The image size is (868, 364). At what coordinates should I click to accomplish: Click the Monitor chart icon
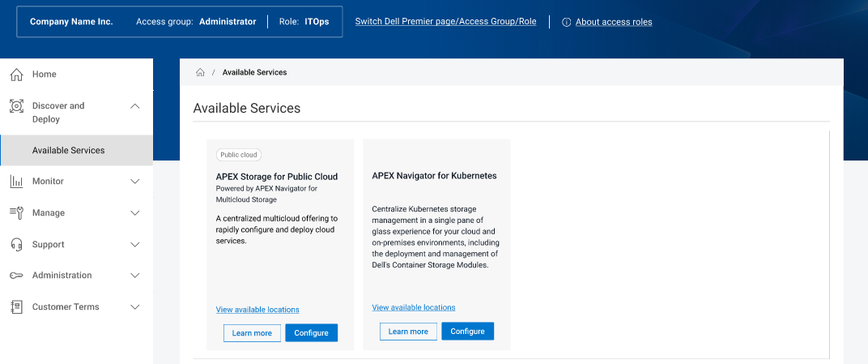[16, 182]
